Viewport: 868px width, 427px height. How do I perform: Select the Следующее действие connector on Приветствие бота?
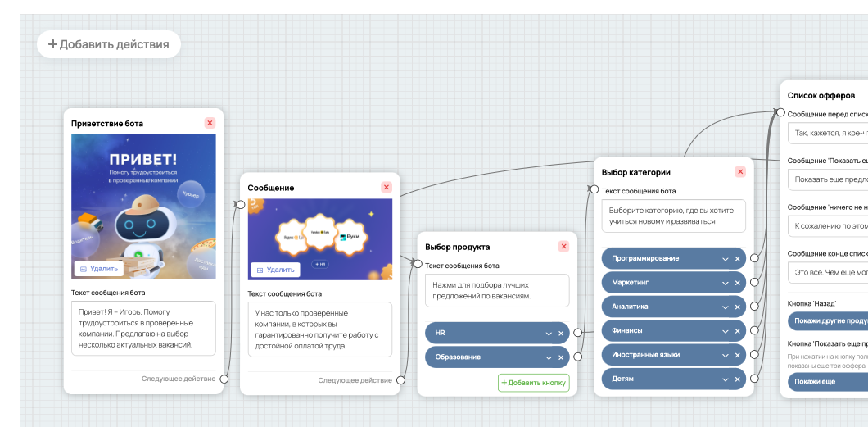(224, 379)
